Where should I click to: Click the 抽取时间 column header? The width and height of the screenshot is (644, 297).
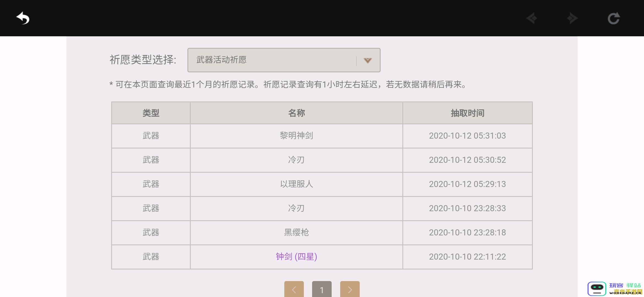(467, 113)
